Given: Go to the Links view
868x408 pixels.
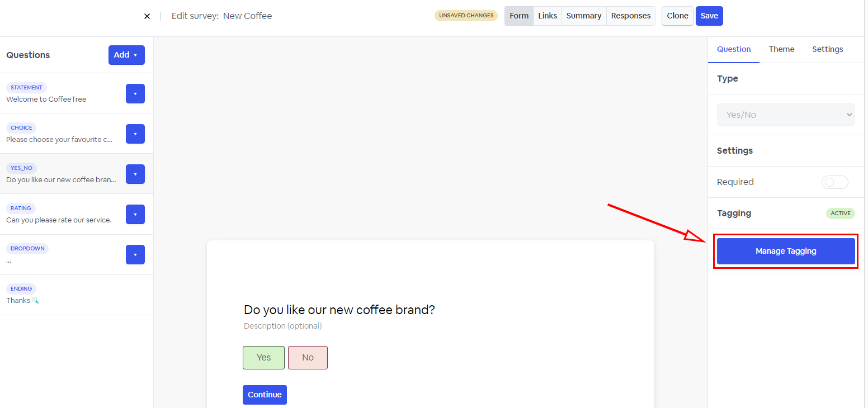Looking at the screenshot, I should pos(547,16).
